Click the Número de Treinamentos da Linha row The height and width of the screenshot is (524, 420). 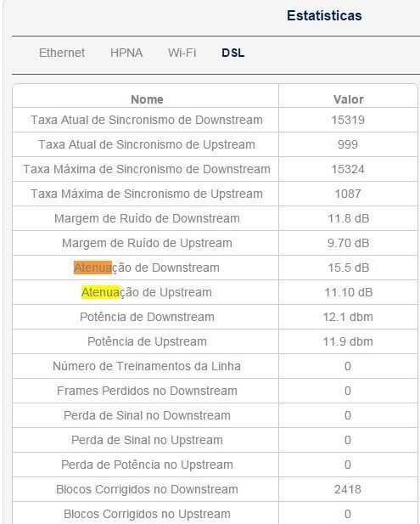click(x=215, y=366)
